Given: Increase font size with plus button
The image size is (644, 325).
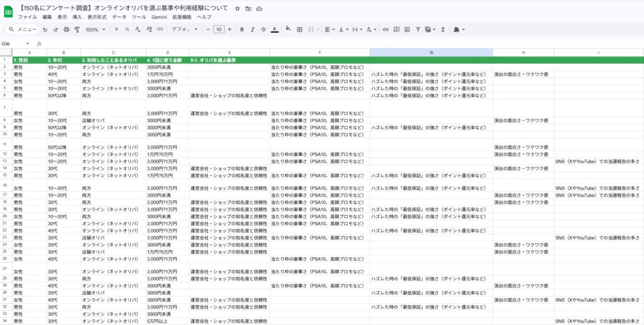Looking at the screenshot, I should (230, 30).
